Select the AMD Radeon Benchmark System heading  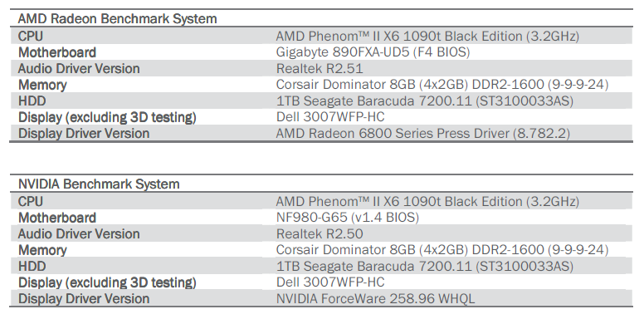click(x=118, y=19)
